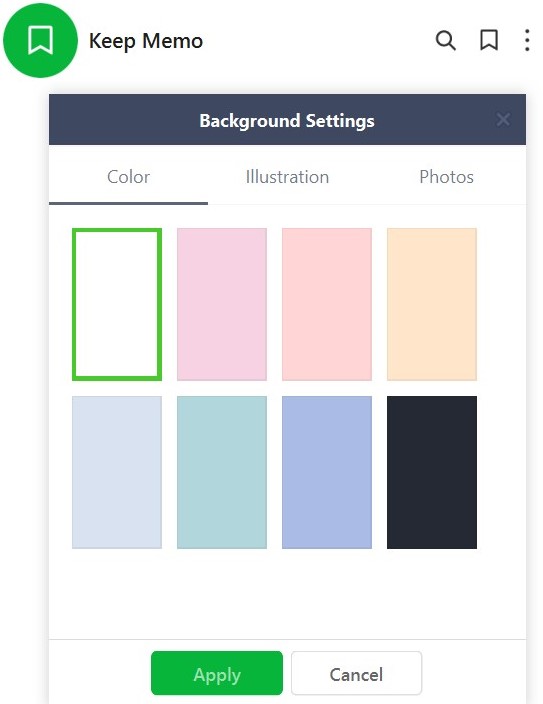Choose the pink lavender background swatch
543x704 pixels.
point(222,304)
